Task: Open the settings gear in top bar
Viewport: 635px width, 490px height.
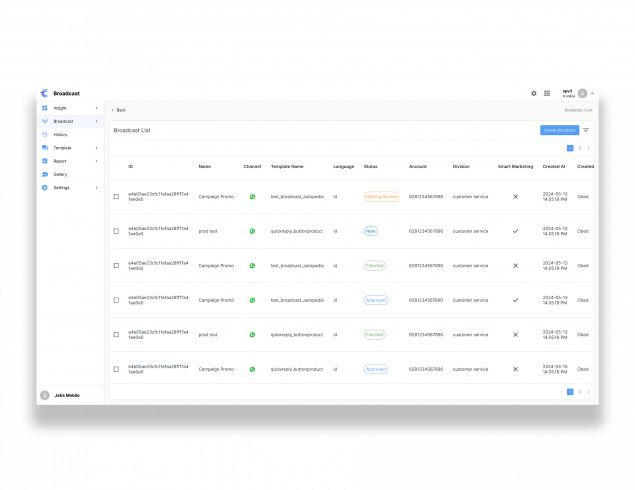Action: point(534,93)
